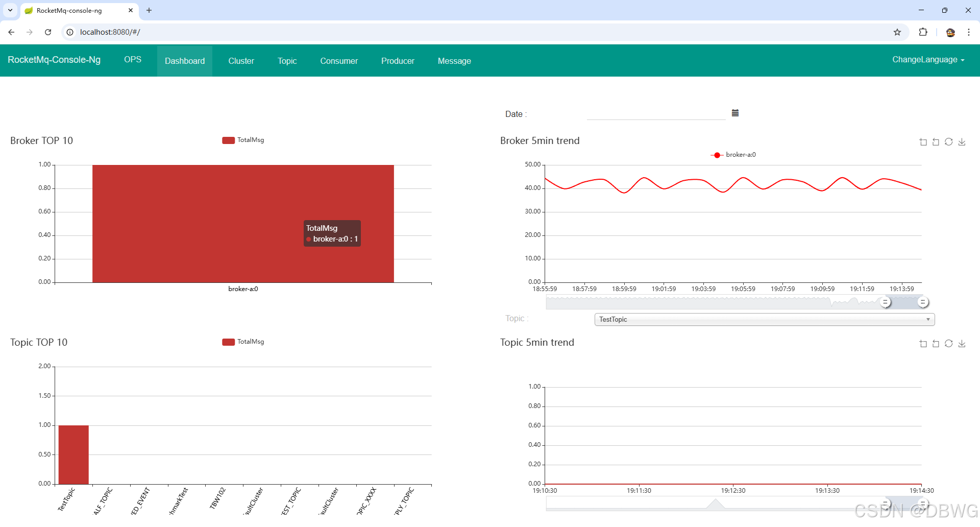The width and height of the screenshot is (980, 527).
Task: Expand the ChangeLanguage menu
Action: coord(928,60)
